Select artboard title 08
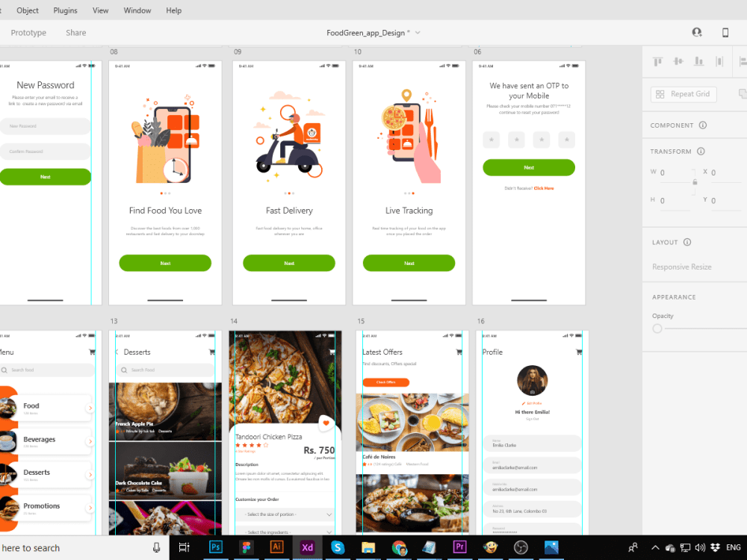The image size is (747, 560). 114,52
